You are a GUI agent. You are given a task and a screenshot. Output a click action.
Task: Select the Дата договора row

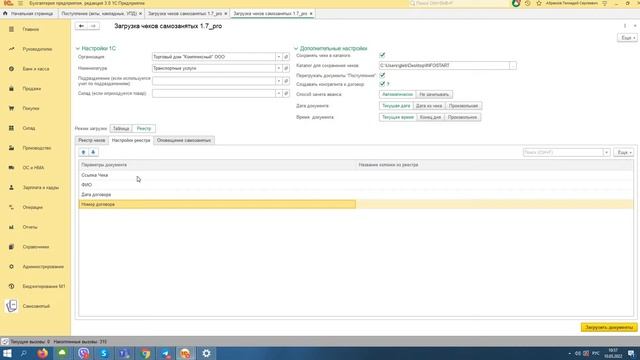(356, 195)
